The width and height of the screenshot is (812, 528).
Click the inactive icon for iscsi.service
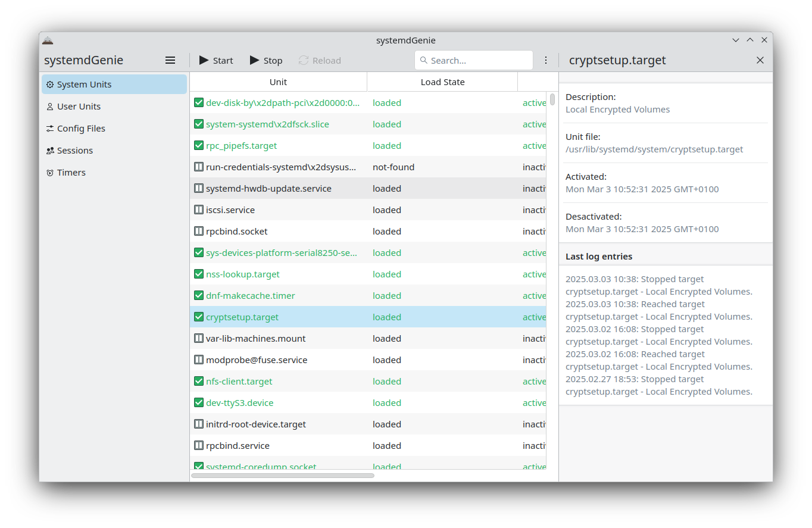pos(199,210)
